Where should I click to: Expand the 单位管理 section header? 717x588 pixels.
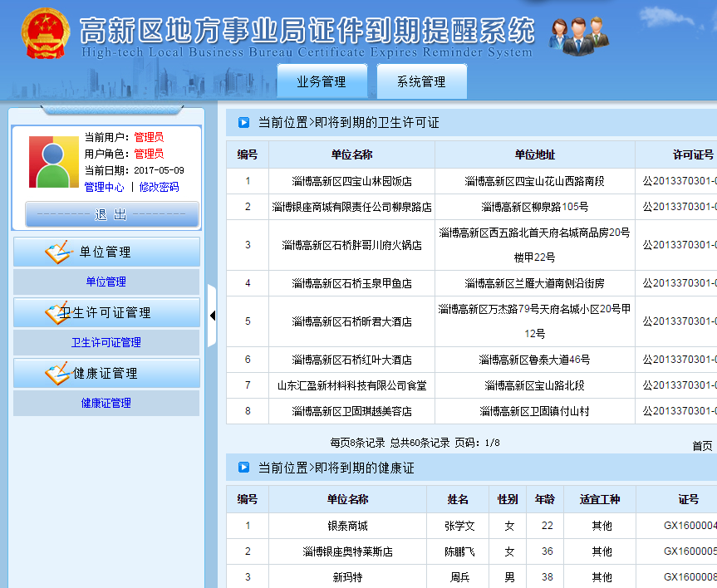pos(106,252)
